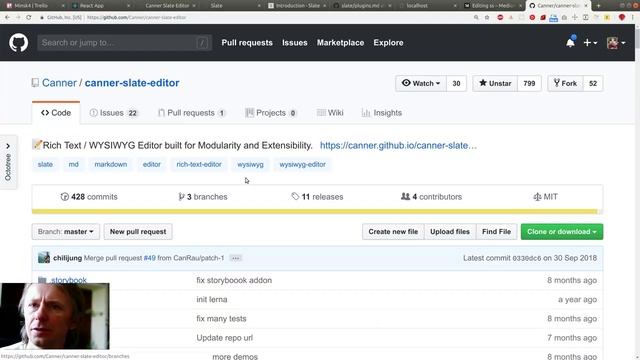Select the wysiwyg-editor topic tag

pyautogui.click(x=302, y=164)
